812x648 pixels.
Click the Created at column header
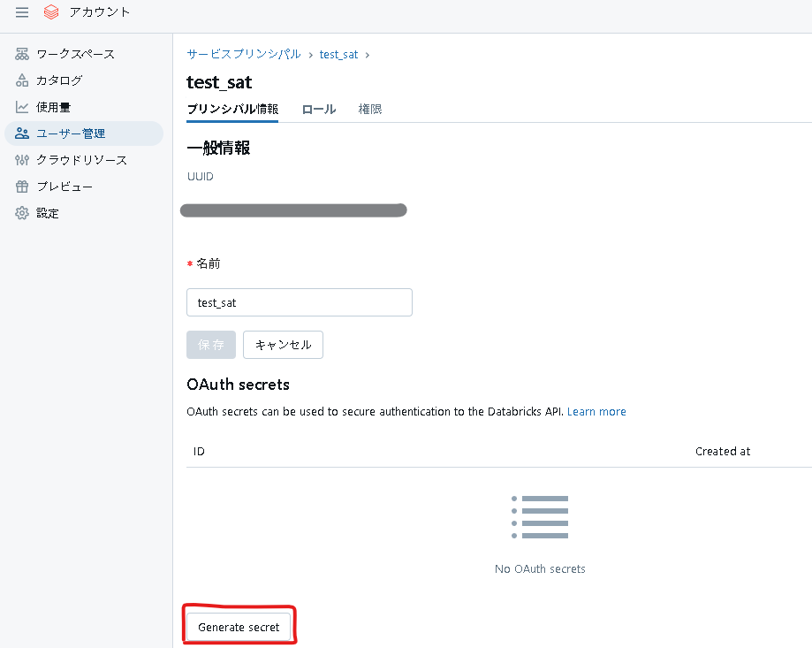723,452
